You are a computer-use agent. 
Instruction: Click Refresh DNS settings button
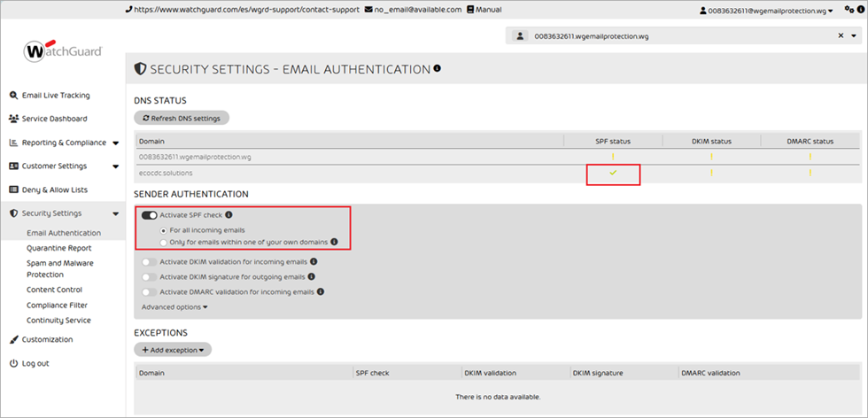coord(182,118)
